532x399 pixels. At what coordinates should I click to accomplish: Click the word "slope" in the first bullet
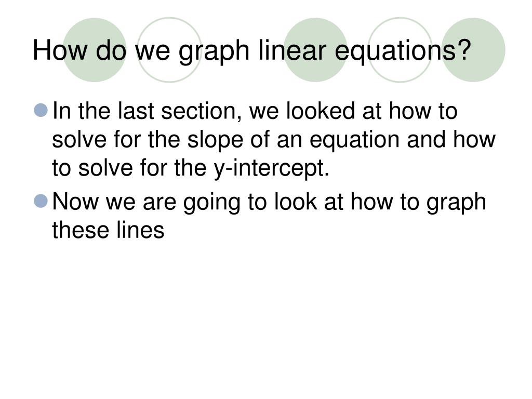pyautogui.click(x=215, y=140)
